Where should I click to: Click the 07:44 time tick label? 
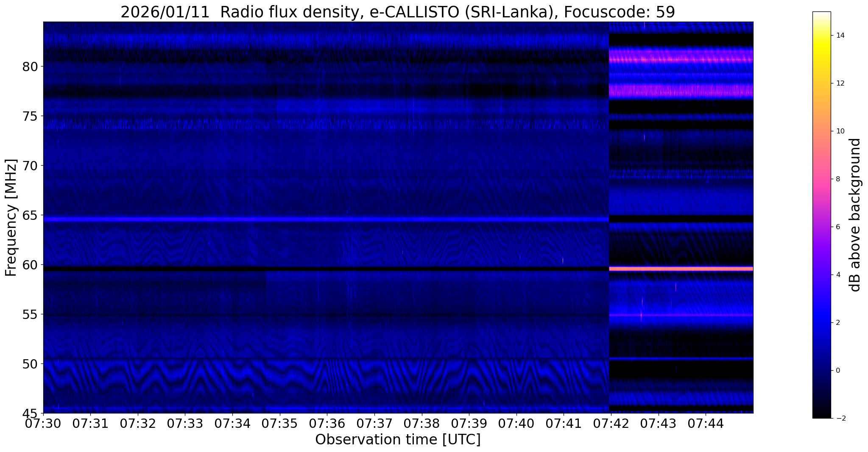pos(706,423)
